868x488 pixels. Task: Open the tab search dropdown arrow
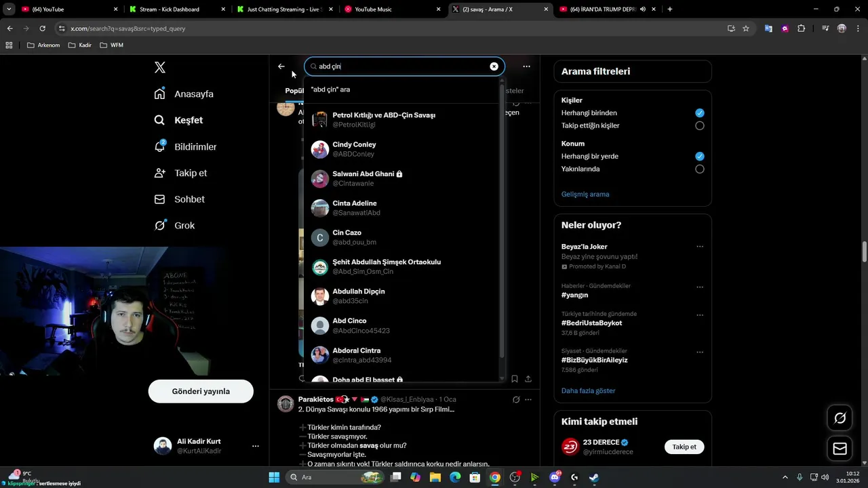point(8,9)
